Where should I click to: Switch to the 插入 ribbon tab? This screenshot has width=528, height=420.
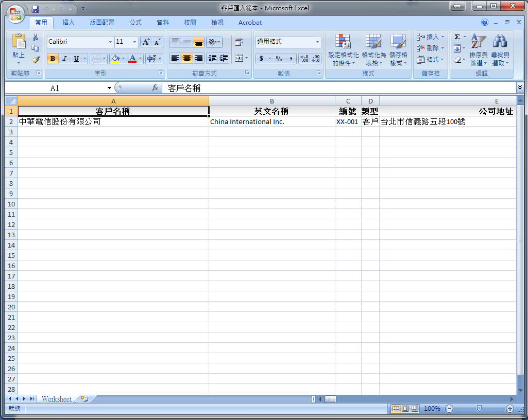tap(69, 23)
